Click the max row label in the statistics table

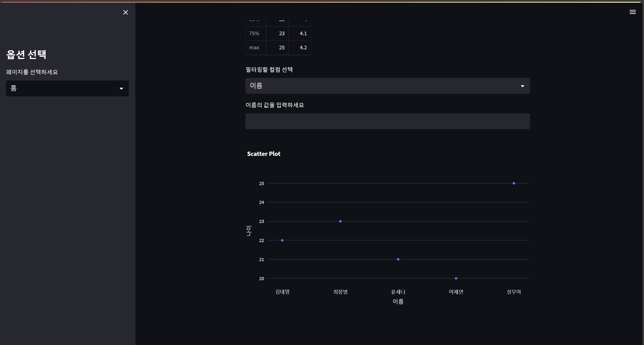pos(254,48)
